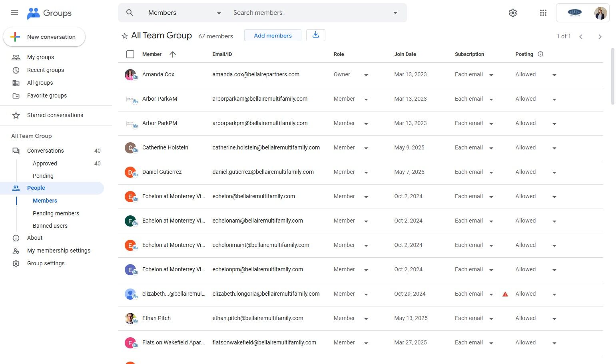Start a New conversation

[44, 37]
